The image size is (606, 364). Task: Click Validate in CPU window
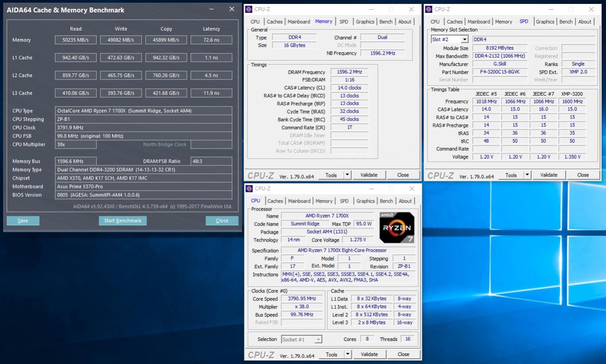(369, 354)
